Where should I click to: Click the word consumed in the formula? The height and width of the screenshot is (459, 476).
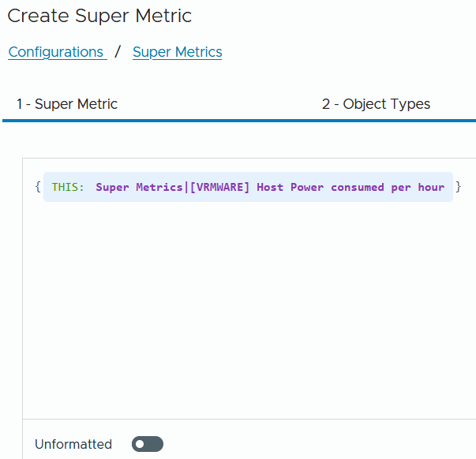point(358,187)
